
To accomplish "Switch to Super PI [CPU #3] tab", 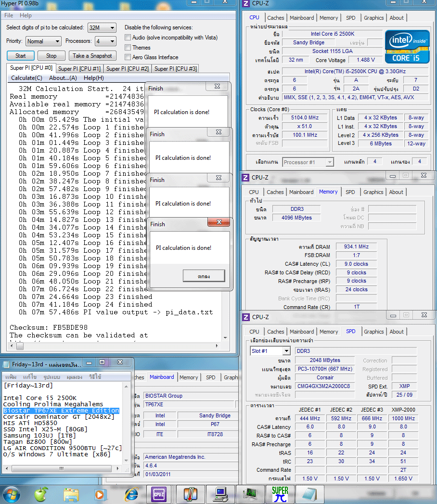I will 176,68.
